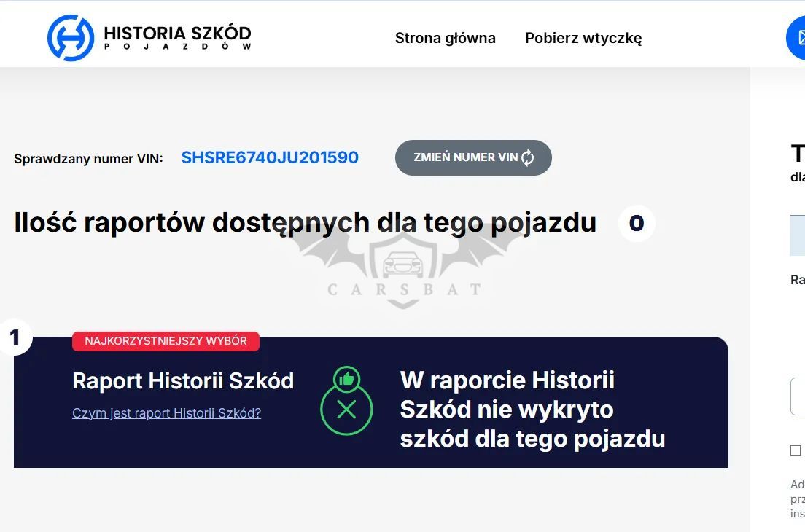This screenshot has height=532, width=805.
Task: Open Czym jest raport Historii Szkód link
Action: [x=167, y=413]
